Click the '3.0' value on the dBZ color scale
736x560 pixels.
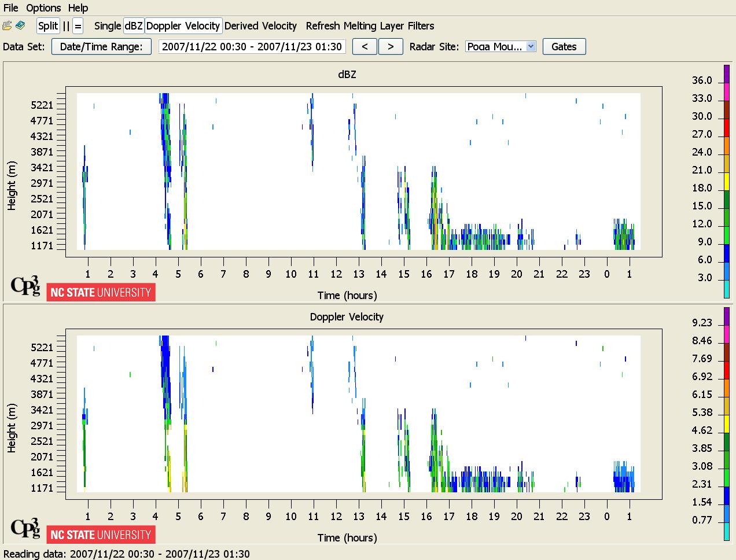(x=705, y=278)
